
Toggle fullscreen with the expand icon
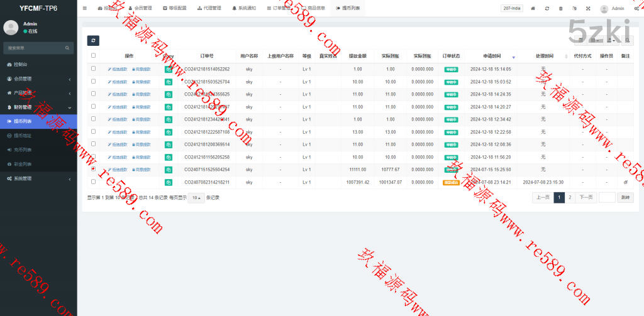(588, 9)
